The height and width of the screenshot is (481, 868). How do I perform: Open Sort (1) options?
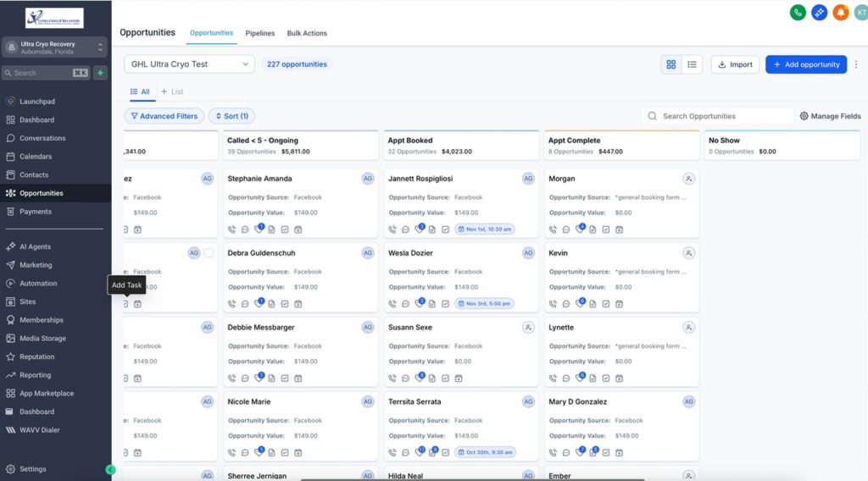(232, 116)
